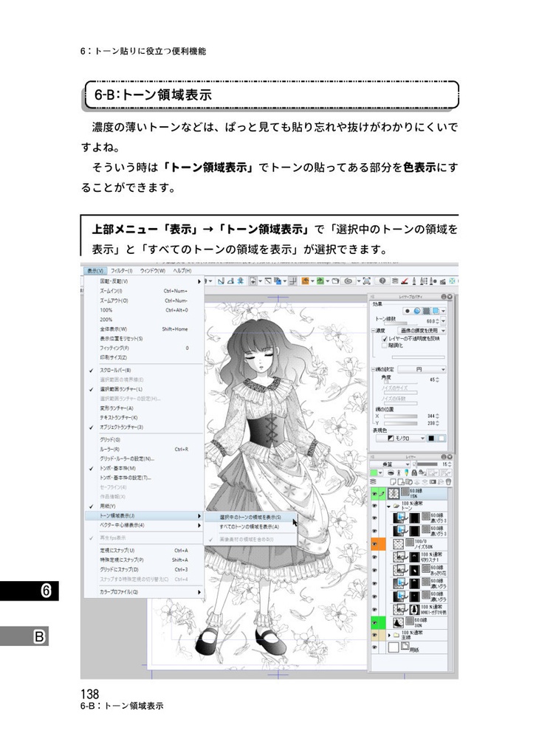This screenshot has width=539, height=756.
Task: Select the 切りスナ! layer thumbnail
Action: (399, 557)
